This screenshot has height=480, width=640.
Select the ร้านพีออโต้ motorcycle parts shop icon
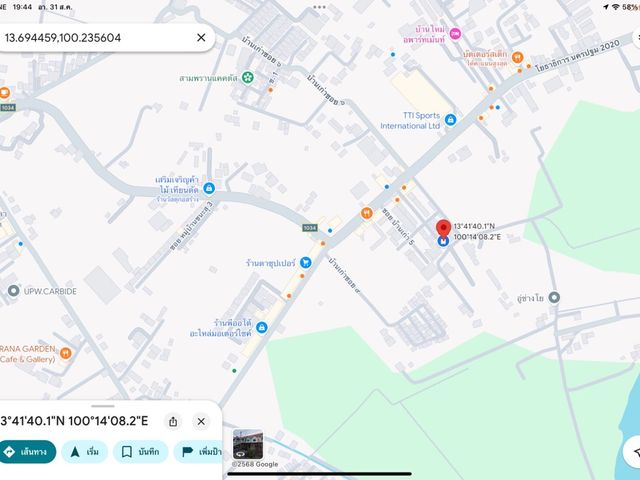coord(262,327)
